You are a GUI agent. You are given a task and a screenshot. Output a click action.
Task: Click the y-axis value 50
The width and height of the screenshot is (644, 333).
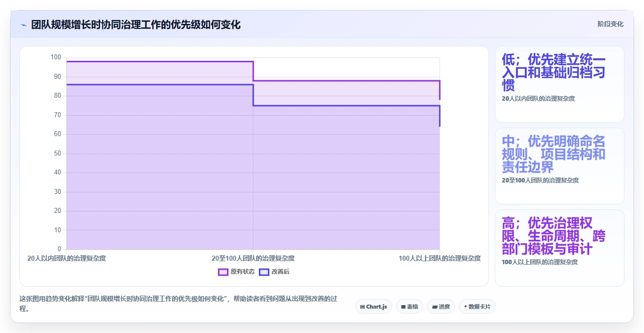[x=57, y=153]
